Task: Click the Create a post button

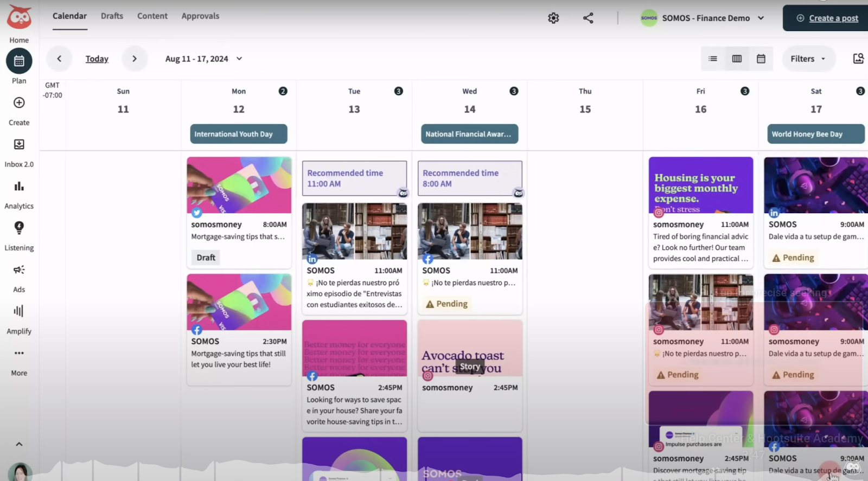Action: 826,18
